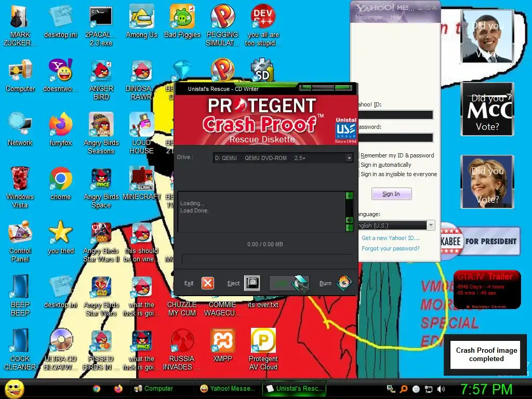532x399 pixels.
Task: Select the MINECRAFT desktop icon
Action: coord(141,183)
